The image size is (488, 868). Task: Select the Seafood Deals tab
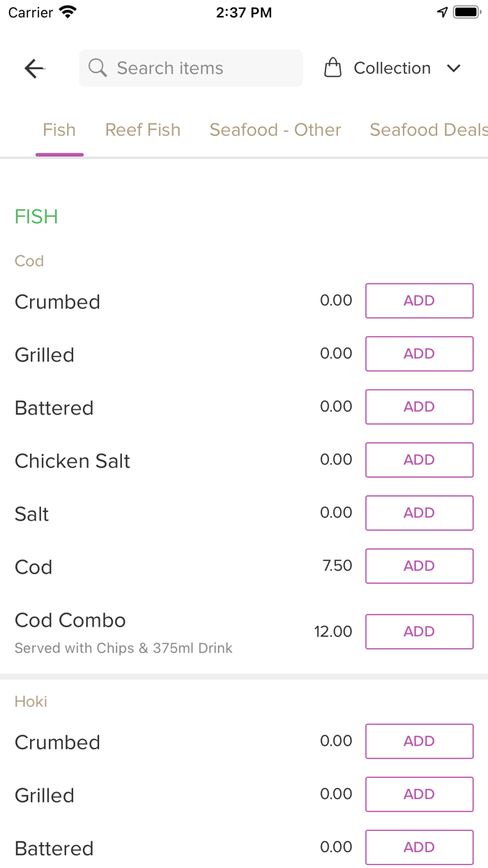(428, 130)
